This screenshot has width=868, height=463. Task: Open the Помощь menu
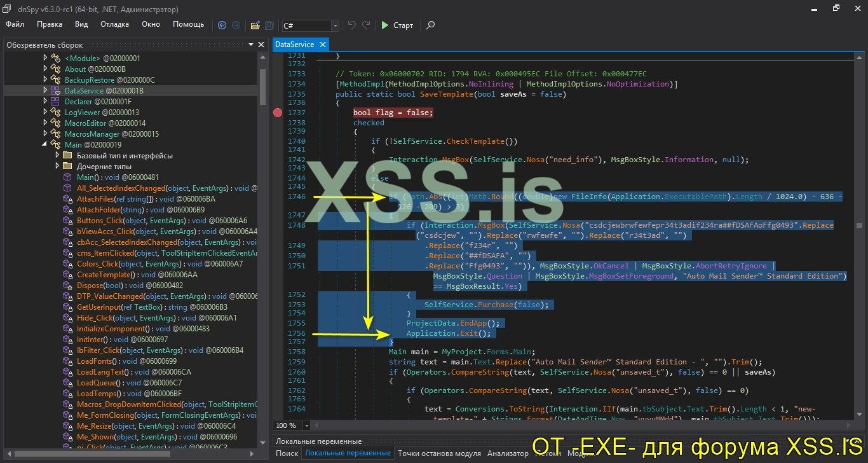pyautogui.click(x=189, y=24)
